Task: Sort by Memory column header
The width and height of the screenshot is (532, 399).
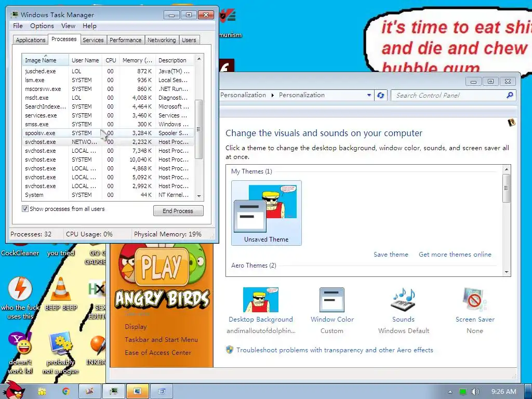Action: pyautogui.click(x=137, y=60)
